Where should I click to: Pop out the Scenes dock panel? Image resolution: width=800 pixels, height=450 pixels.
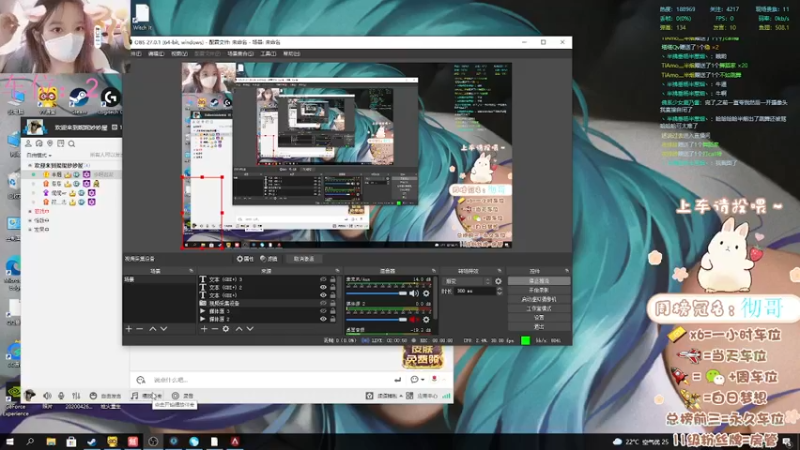click(x=191, y=271)
